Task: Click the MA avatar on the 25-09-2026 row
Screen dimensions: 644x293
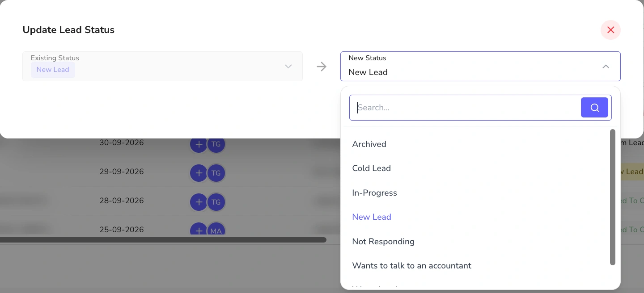Action: click(x=216, y=230)
